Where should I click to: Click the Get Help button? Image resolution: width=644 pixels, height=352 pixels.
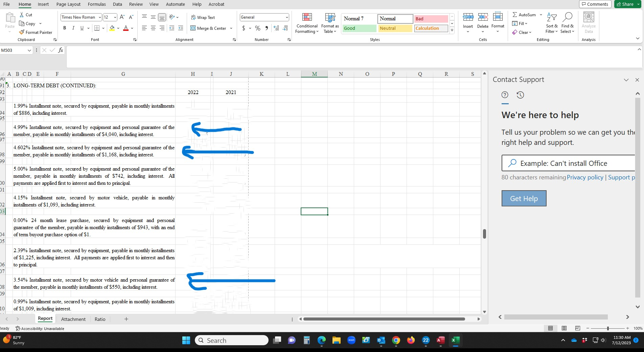pos(524,199)
